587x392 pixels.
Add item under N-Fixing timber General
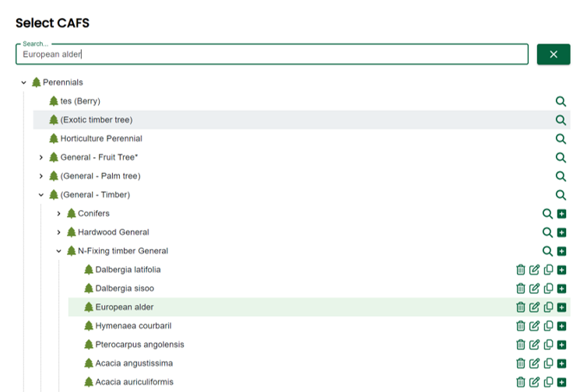click(561, 251)
